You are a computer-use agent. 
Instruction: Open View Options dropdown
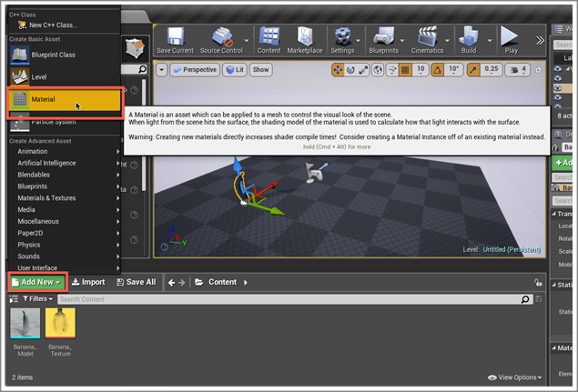514,377
